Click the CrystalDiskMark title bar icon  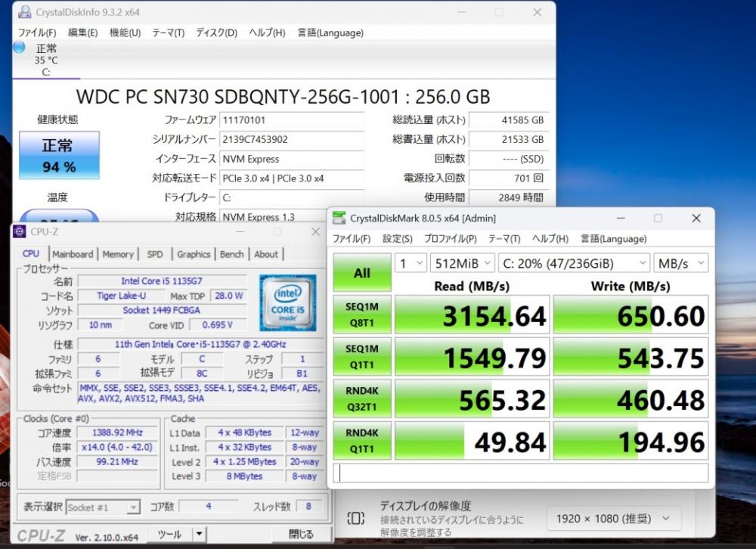pyautogui.click(x=339, y=218)
